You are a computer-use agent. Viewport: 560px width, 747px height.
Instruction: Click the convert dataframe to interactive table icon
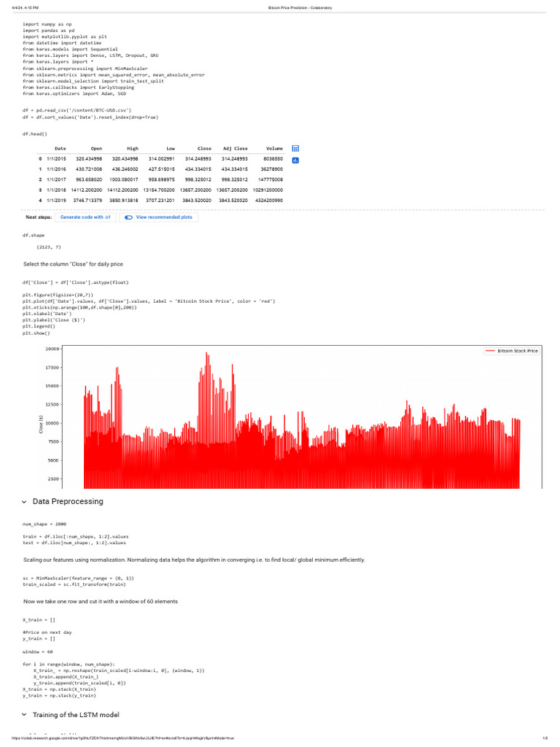click(x=295, y=149)
